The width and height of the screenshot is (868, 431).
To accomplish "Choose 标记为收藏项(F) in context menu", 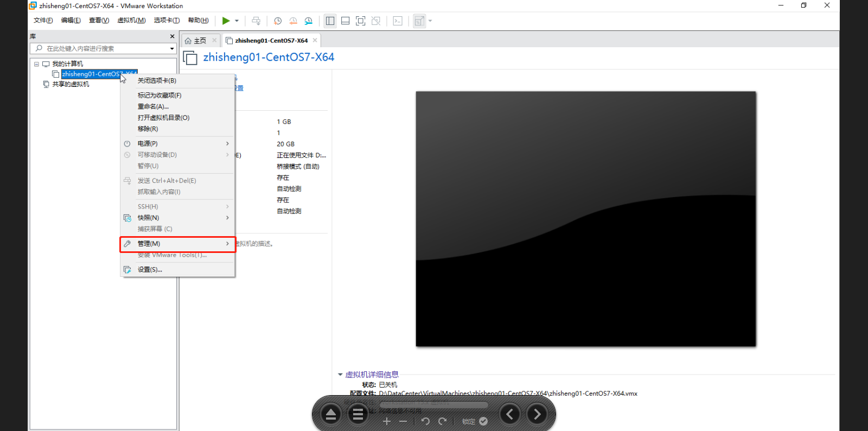I will [x=177, y=95].
